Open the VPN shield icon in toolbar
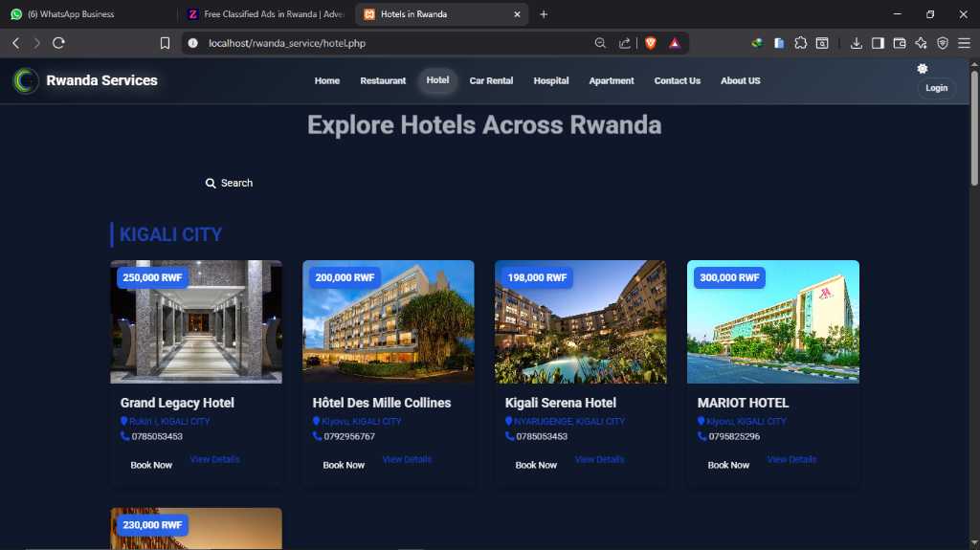The width and height of the screenshot is (980, 550). pyautogui.click(x=943, y=43)
